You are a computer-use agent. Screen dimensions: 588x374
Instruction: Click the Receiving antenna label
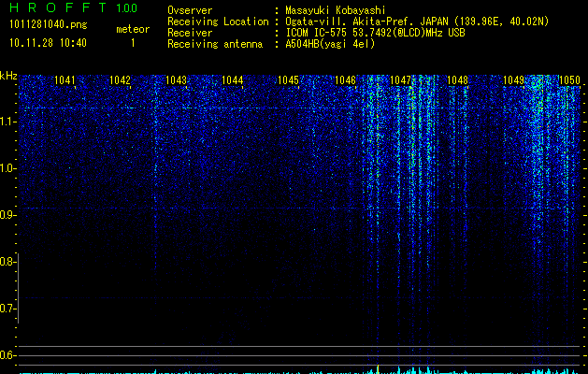(215, 44)
